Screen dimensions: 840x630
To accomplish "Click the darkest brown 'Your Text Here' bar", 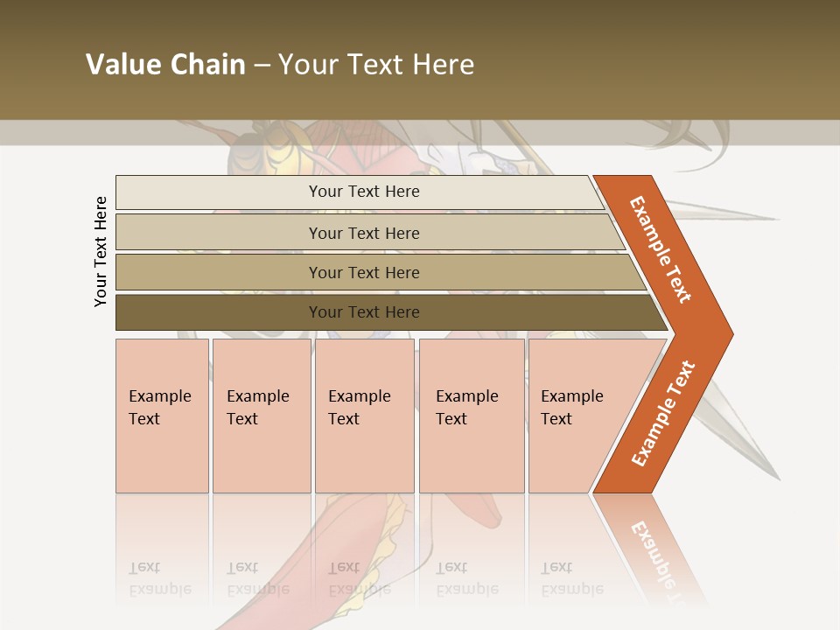I will [392, 312].
